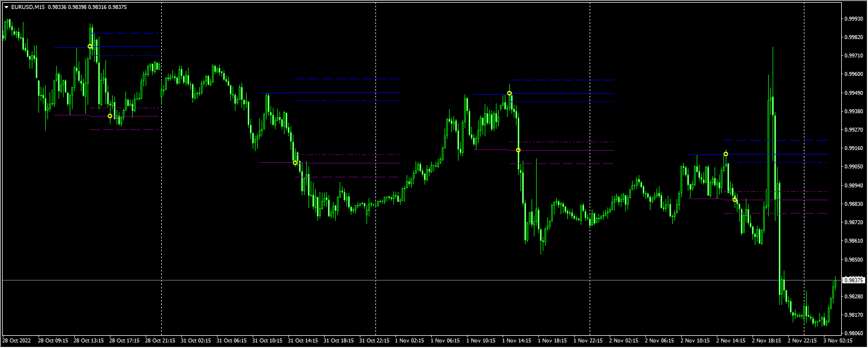
Task: Collapse the EURUSD,M15 header via its triangle
Action: click(x=7, y=6)
